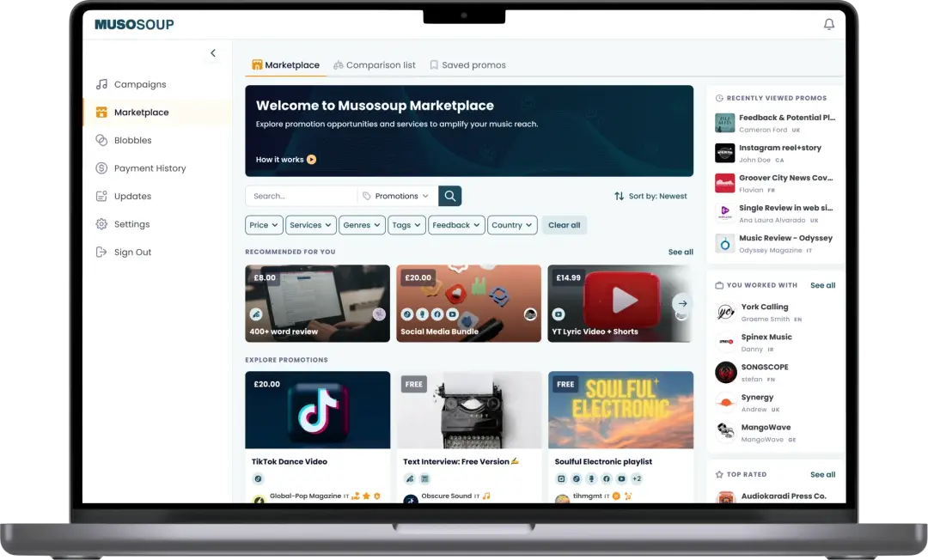Click the Blobbles coins icon
The width and height of the screenshot is (928, 560).
101,140
